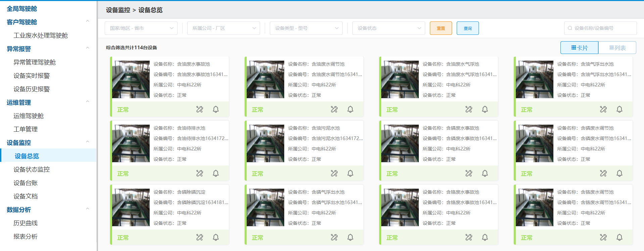
Task: Open 设备台账 menu item
Action: [x=26, y=183]
